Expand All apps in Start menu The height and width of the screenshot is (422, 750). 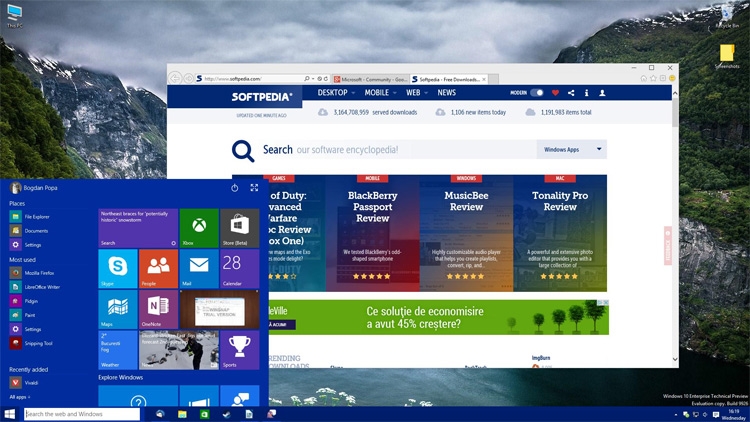[x=20, y=397]
